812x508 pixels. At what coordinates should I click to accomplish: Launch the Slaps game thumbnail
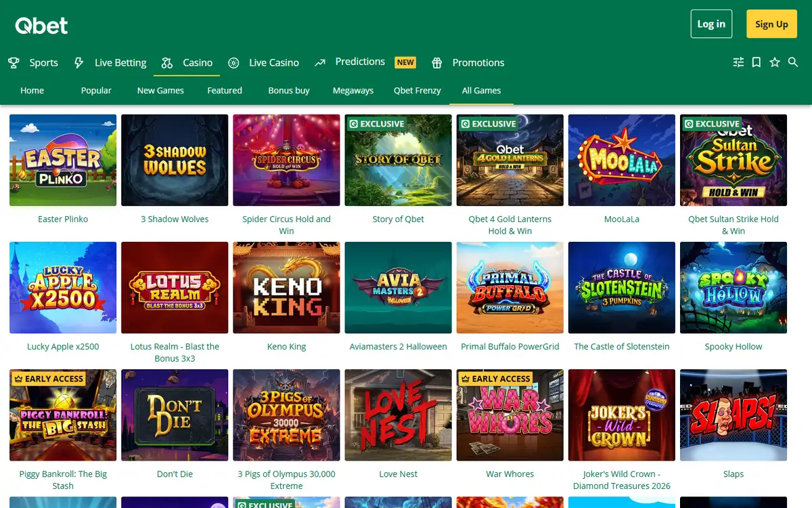pos(734,415)
